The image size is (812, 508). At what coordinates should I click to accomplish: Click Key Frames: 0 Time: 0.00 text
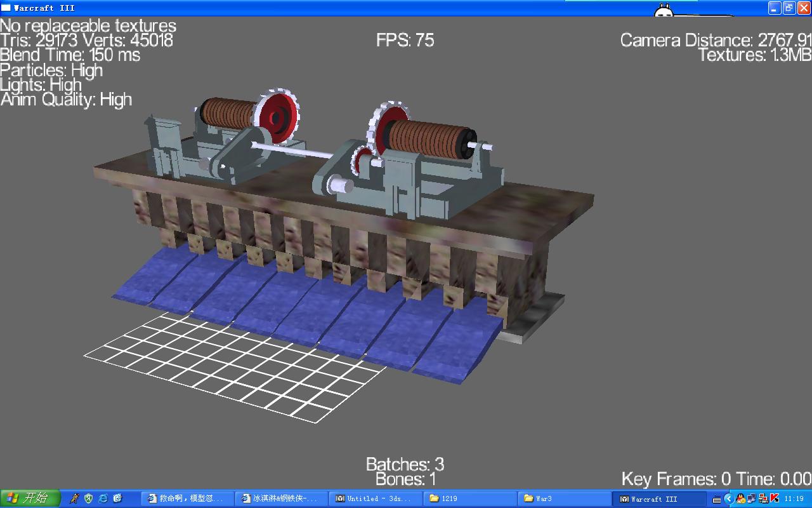716,479
